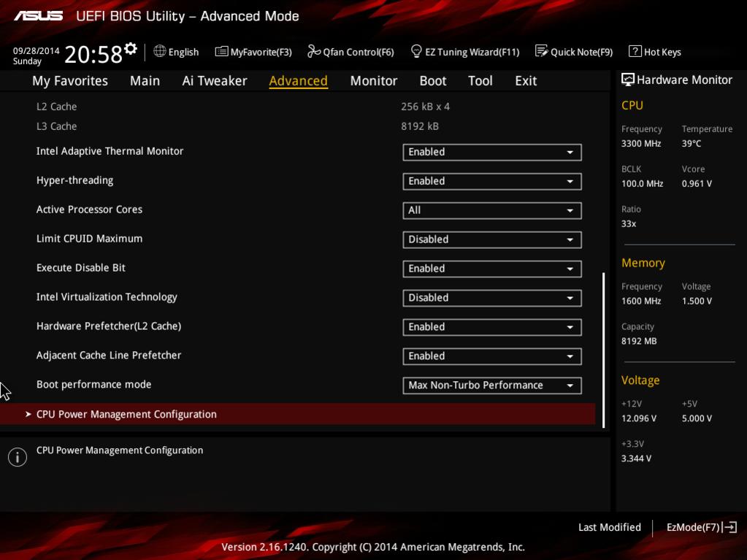
Task: Click the 256 kB x 4 value
Action: [x=426, y=107]
